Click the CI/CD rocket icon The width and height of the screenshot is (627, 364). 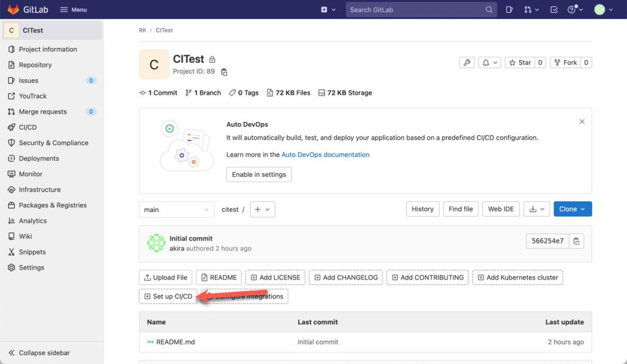11,127
